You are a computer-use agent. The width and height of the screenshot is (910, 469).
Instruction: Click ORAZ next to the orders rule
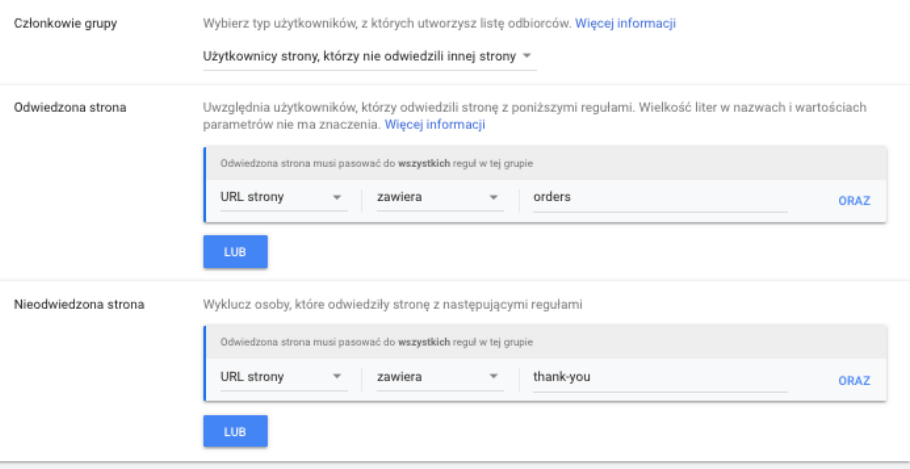pyautogui.click(x=854, y=200)
